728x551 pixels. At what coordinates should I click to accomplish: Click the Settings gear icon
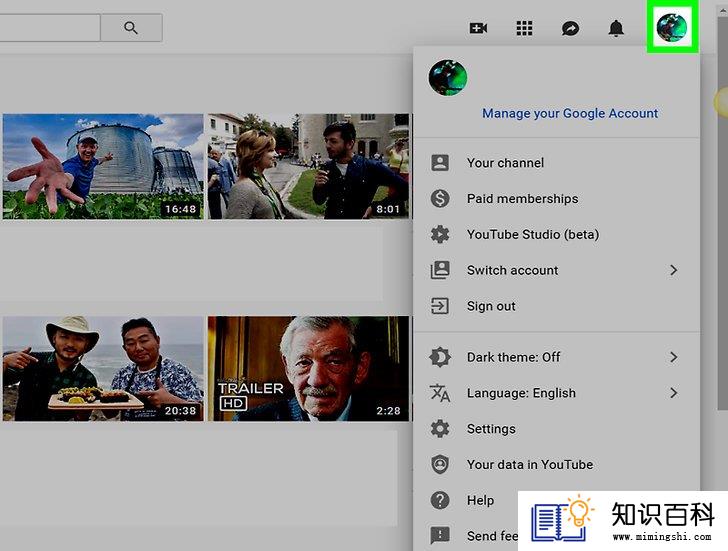click(440, 429)
